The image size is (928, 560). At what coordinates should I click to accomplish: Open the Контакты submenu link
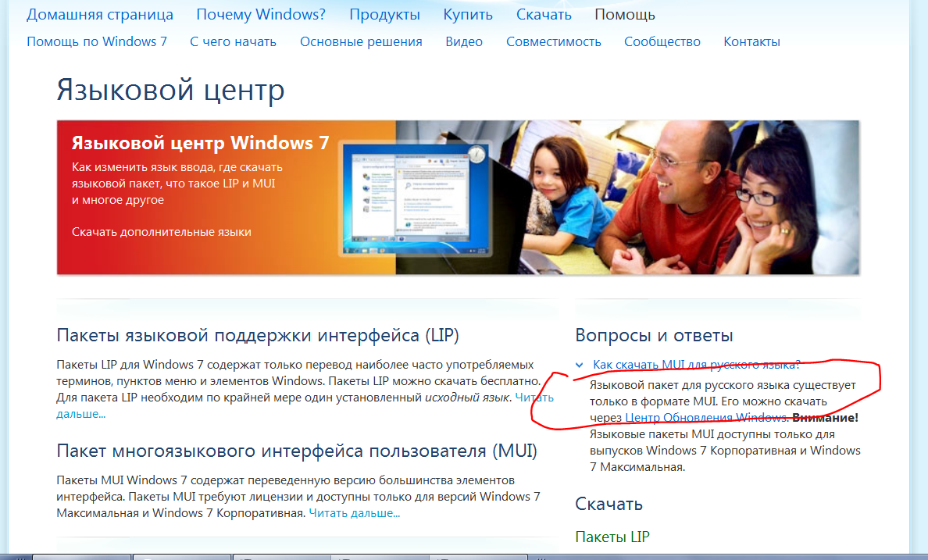(x=751, y=41)
